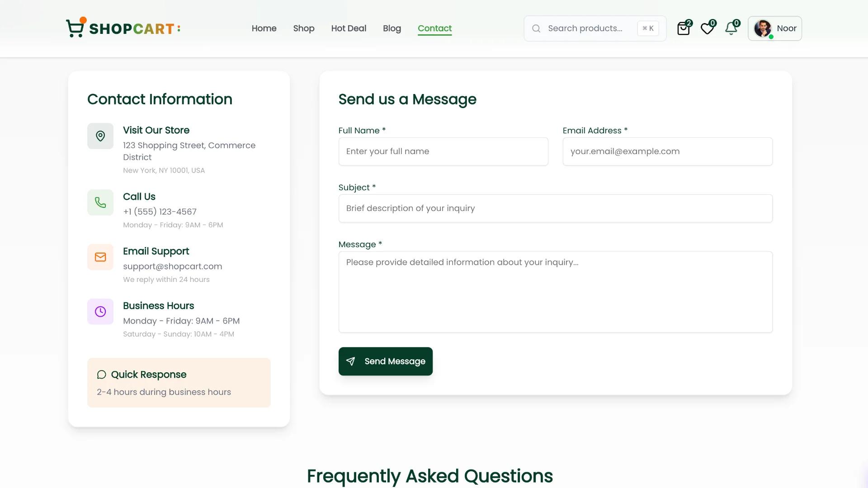Image resolution: width=868 pixels, height=488 pixels.
Task: Click the Visit Our Store heading
Action: tap(156, 130)
